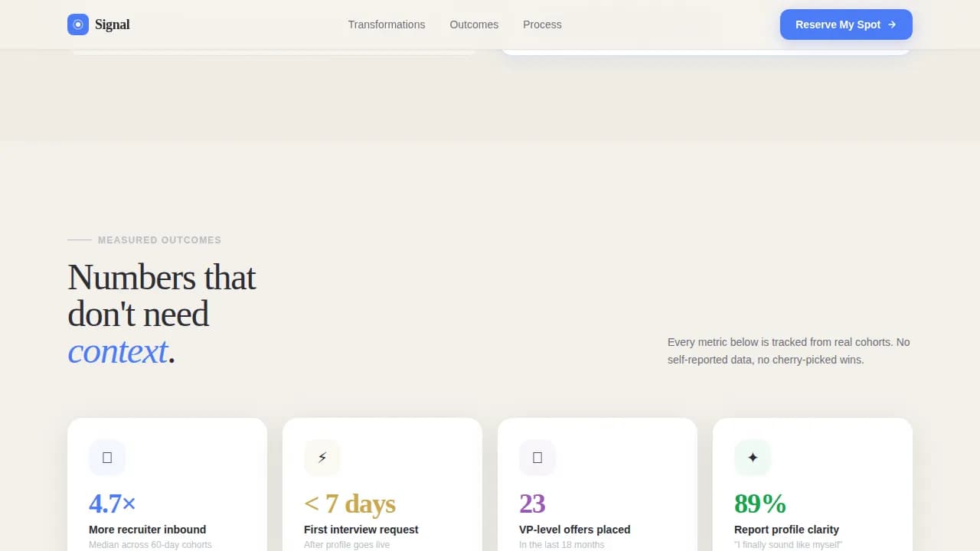Click the italic word context
Screen dimensions: 980x551
(x=117, y=351)
